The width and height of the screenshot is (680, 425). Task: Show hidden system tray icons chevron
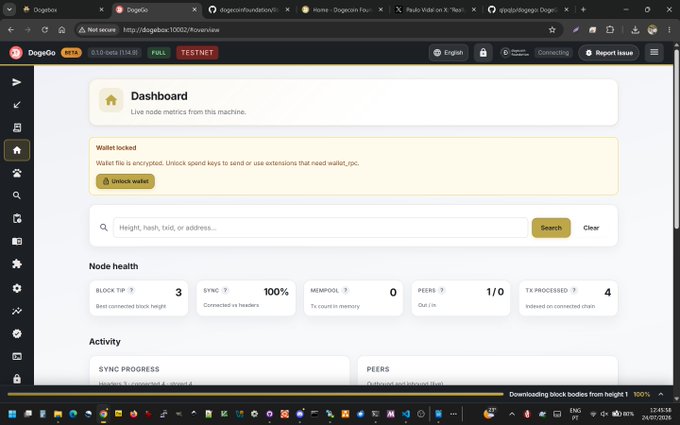512,414
